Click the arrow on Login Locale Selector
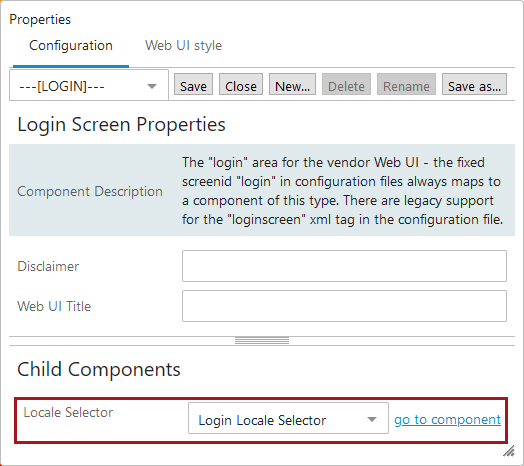524x466 pixels. 372,419
